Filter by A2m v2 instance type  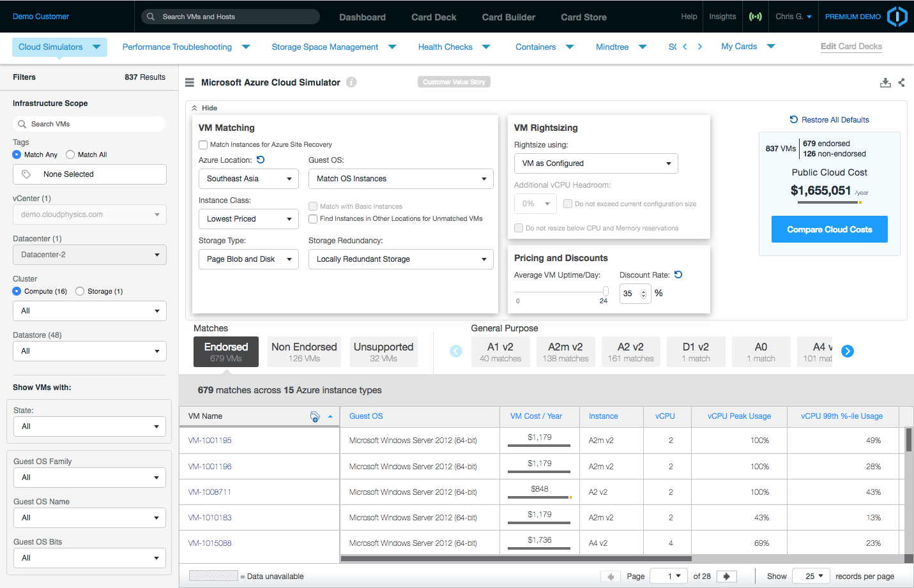click(x=565, y=352)
